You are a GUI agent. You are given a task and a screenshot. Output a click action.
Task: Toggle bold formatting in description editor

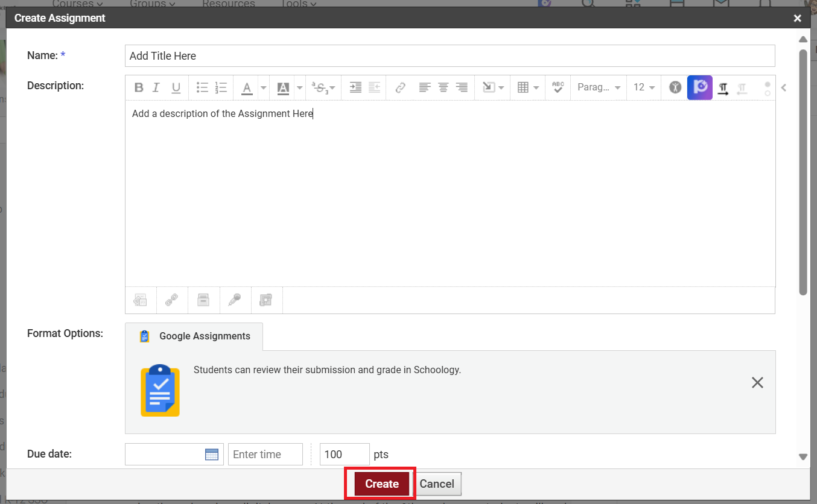(139, 88)
